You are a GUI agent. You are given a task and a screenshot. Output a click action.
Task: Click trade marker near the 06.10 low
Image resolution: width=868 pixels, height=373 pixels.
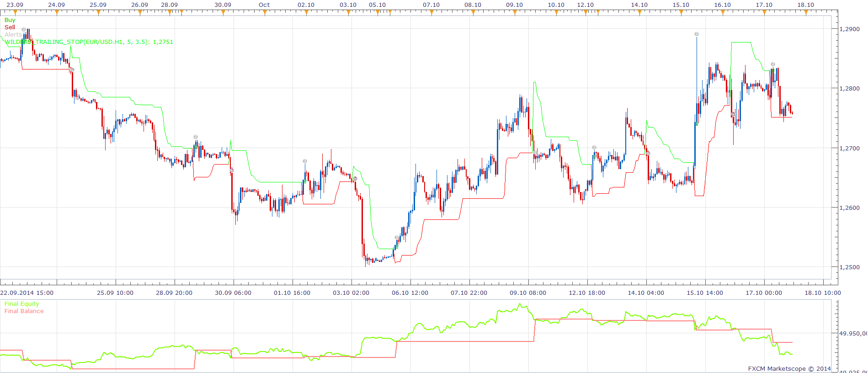click(397, 238)
